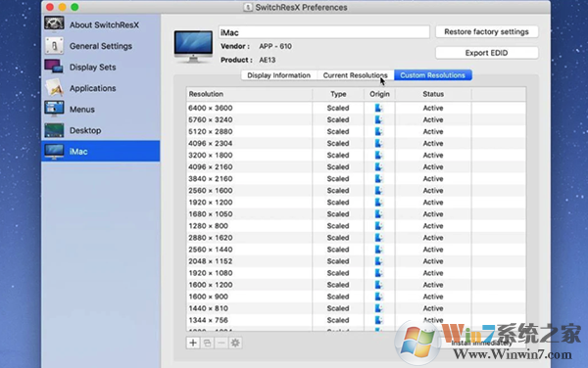Click Restore factory settings button
Image resolution: width=588 pixels, height=368 pixels.
(486, 32)
